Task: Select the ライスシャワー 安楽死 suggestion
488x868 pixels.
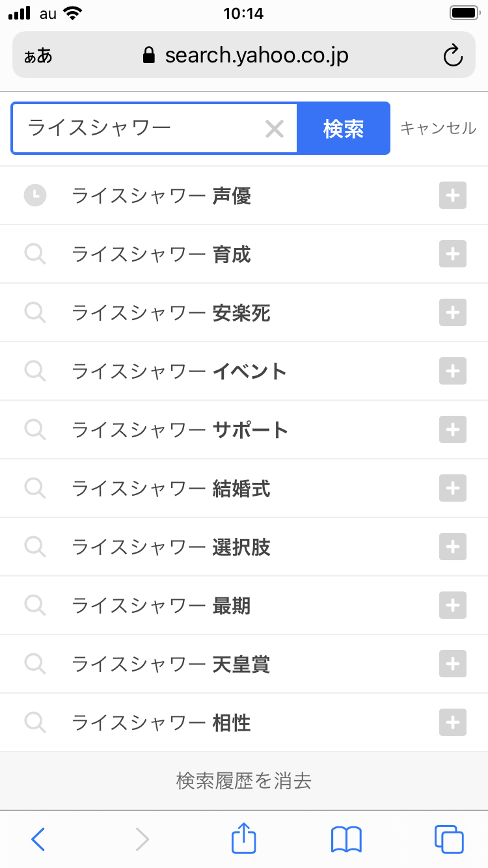Action: [170, 313]
